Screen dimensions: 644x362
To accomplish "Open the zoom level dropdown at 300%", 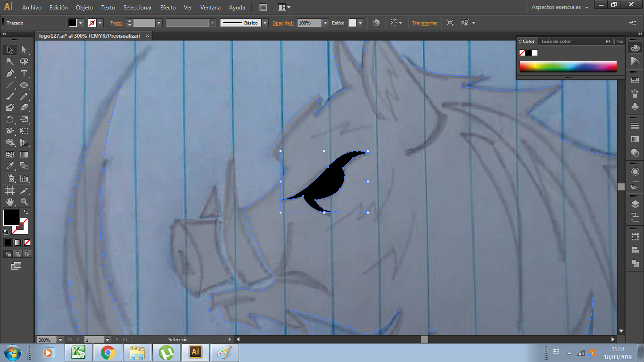I will [60, 339].
